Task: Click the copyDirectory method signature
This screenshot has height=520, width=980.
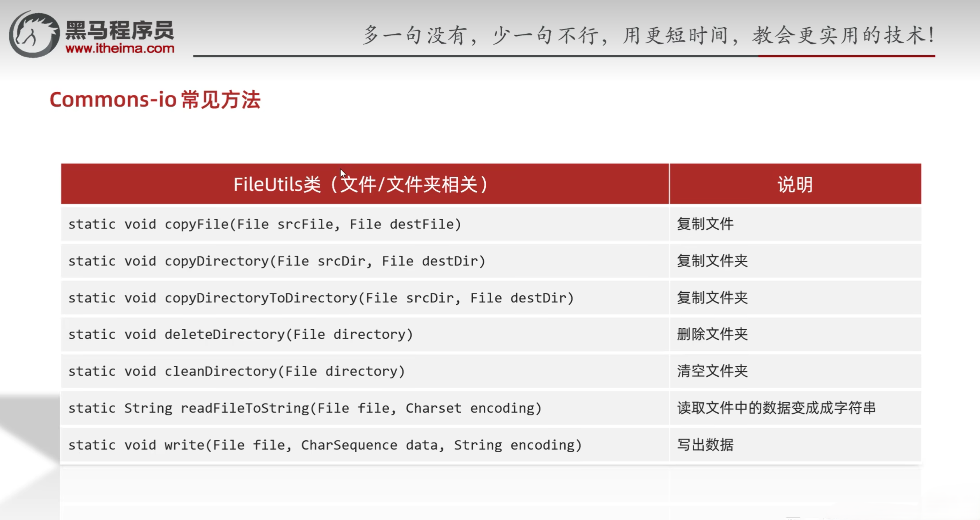Action: pos(276,261)
